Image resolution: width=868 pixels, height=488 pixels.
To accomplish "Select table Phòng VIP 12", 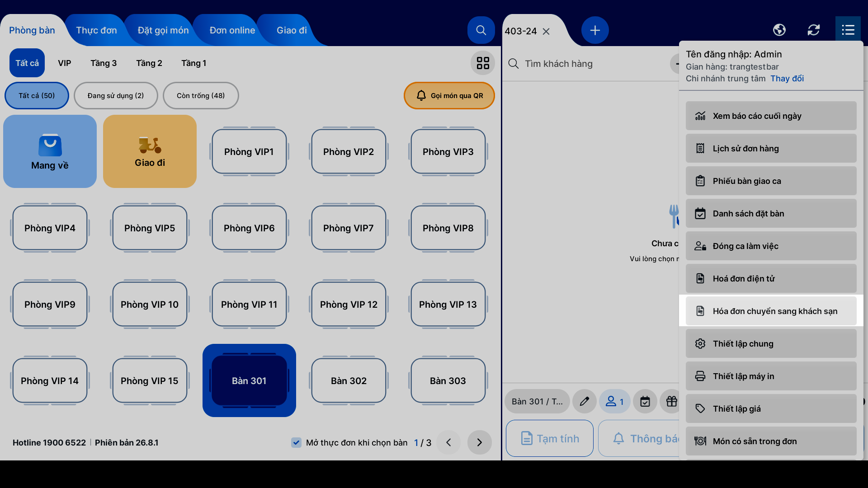I will tap(349, 304).
